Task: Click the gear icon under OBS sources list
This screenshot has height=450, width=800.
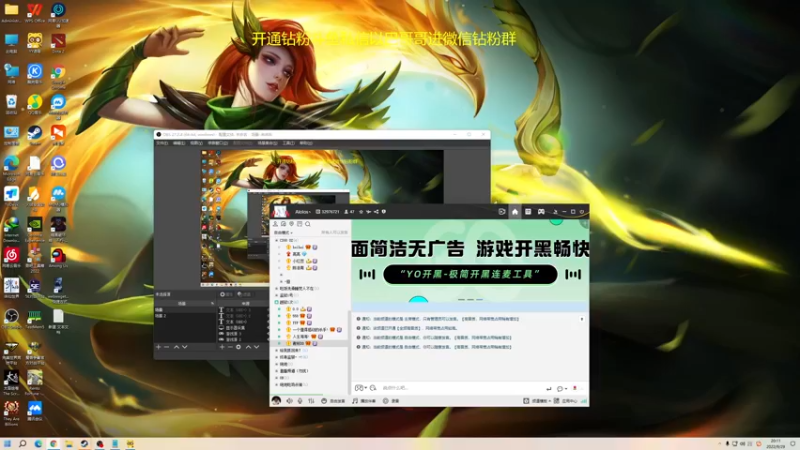Action: (238, 347)
